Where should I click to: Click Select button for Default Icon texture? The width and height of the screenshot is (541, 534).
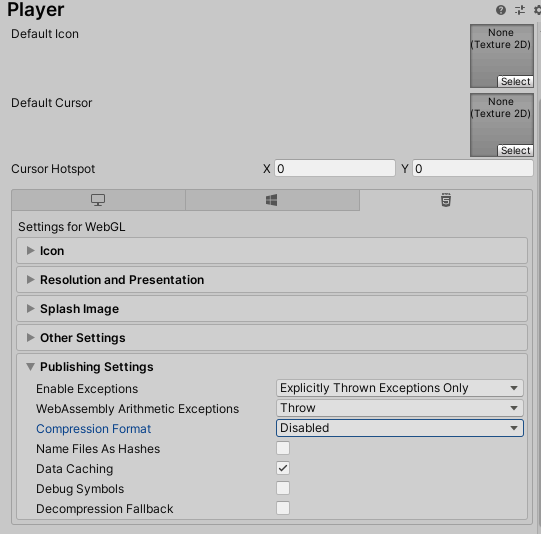[x=515, y=82]
